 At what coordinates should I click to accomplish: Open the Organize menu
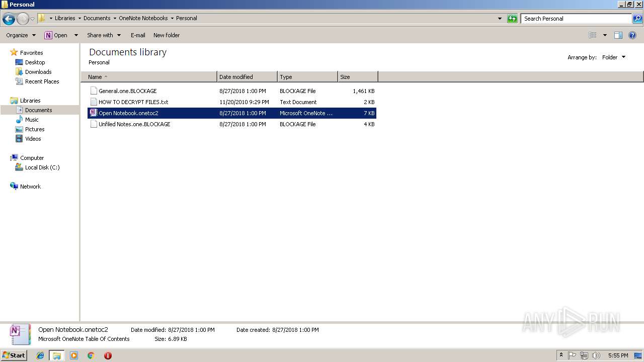pos(21,35)
